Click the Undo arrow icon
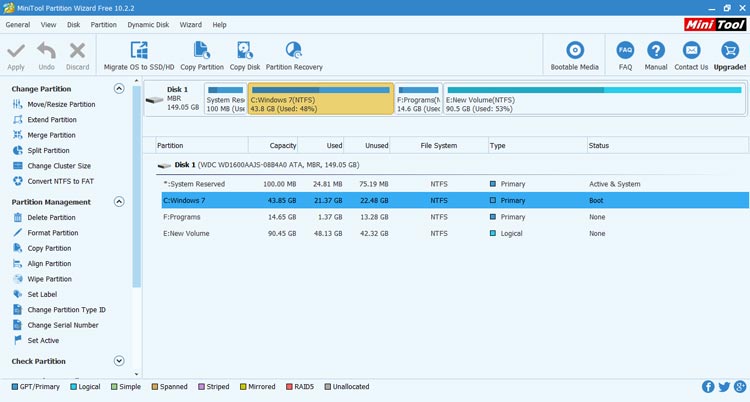750x402 pixels. coord(46,50)
